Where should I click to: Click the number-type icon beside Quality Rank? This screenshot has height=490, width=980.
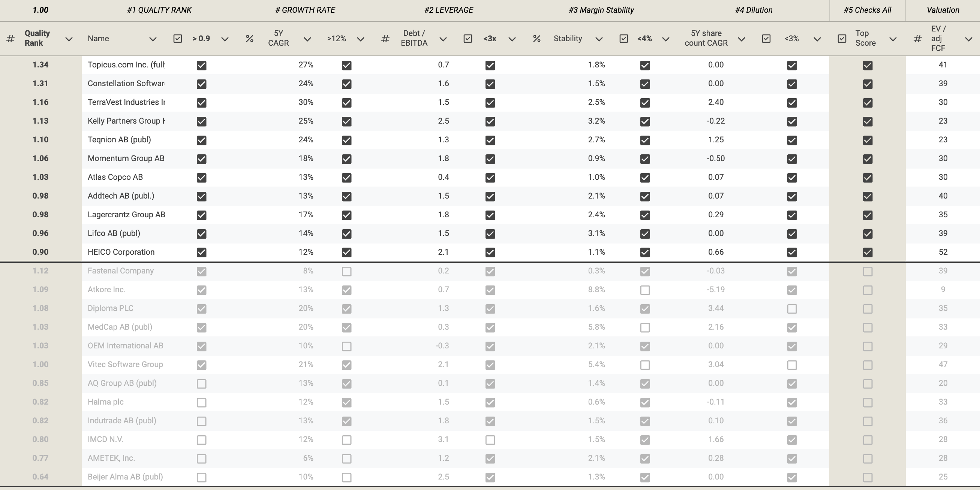point(10,39)
